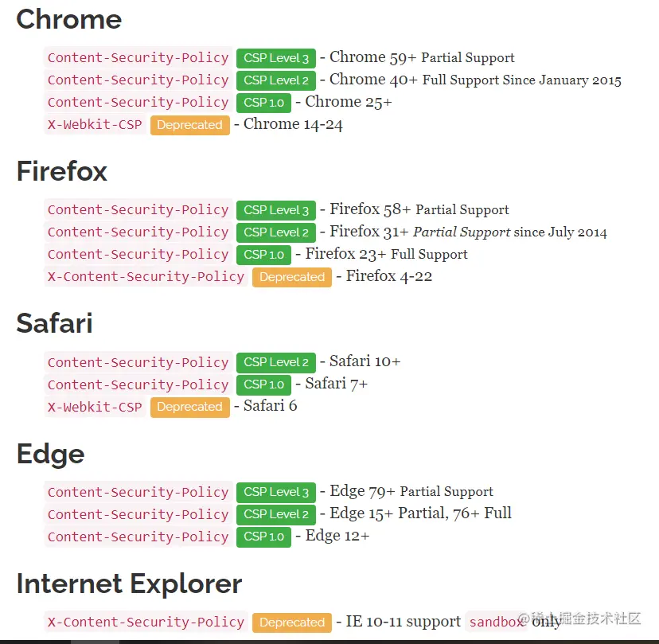The height and width of the screenshot is (644, 659).
Task: Click the CSP 1.0 badge next to Edge 12+
Action: (x=263, y=537)
